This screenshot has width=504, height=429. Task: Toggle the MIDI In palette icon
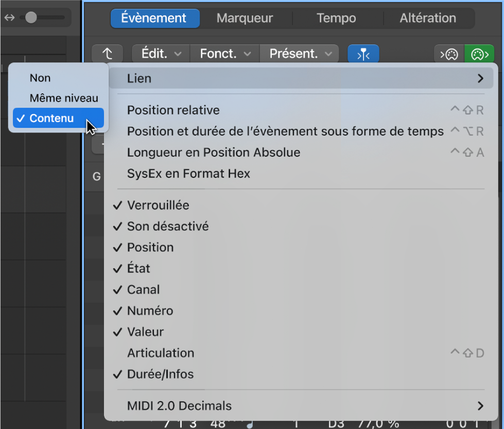click(449, 54)
